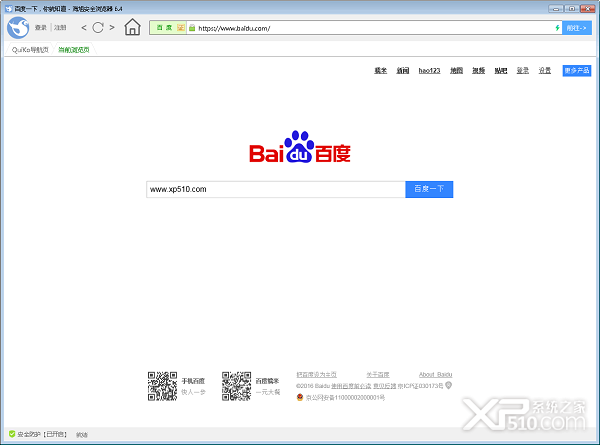Click the police badge icon in footer
600x445 pixels.
[x=300, y=398]
